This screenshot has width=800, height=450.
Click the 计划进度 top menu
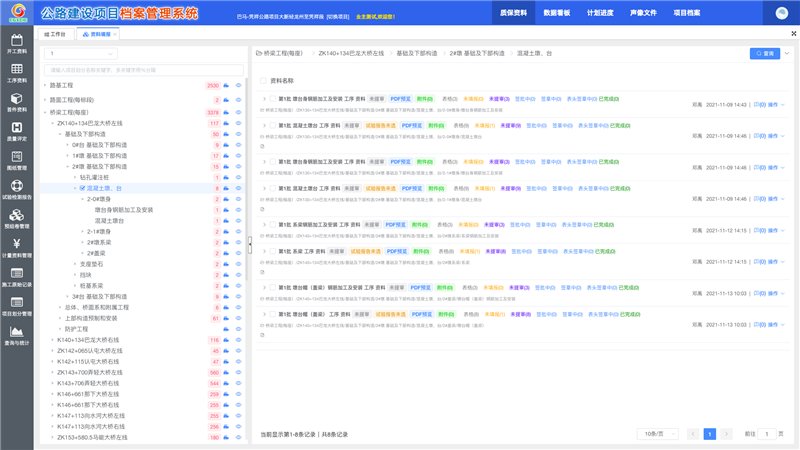coord(600,14)
